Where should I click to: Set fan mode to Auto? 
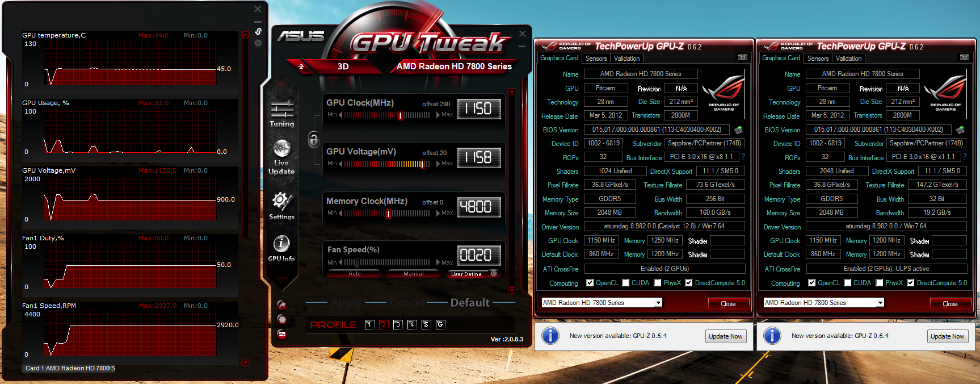click(355, 274)
